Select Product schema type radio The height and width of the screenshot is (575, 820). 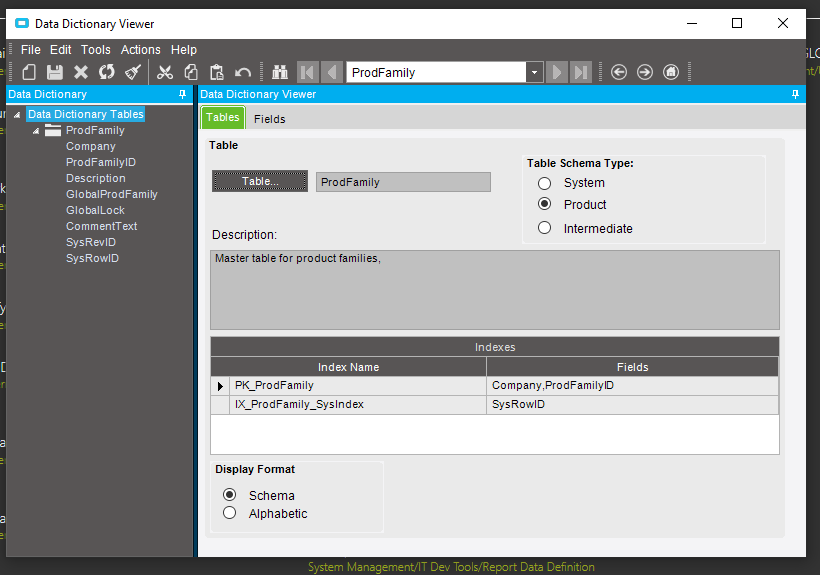pos(544,204)
